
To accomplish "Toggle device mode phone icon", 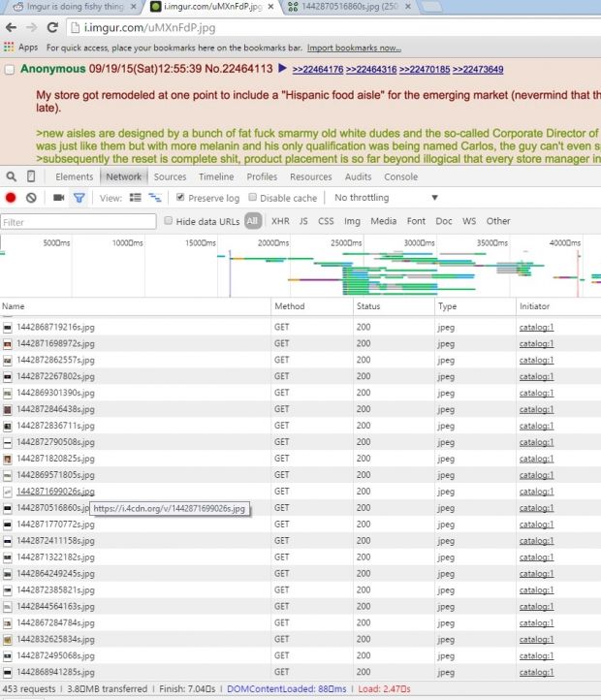I will [x=31, y=176].
